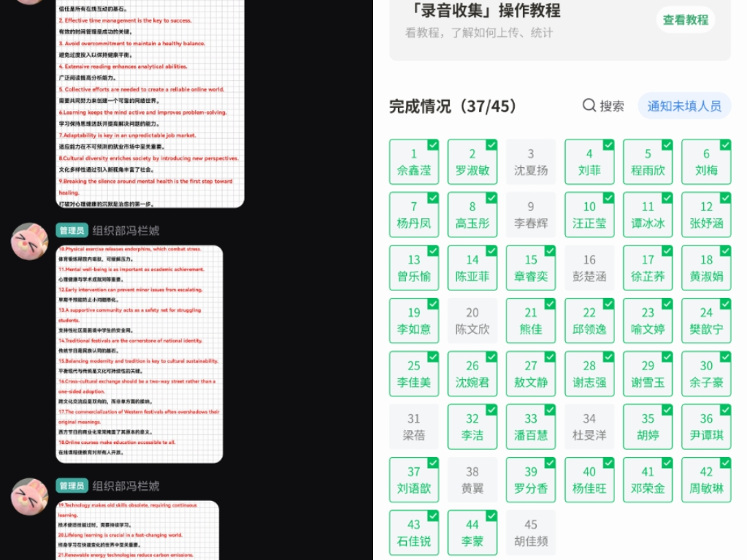Select completed member 1 余鑫滢
The width and height of the screenshot is (747, 560).
[x=414, y=162]
